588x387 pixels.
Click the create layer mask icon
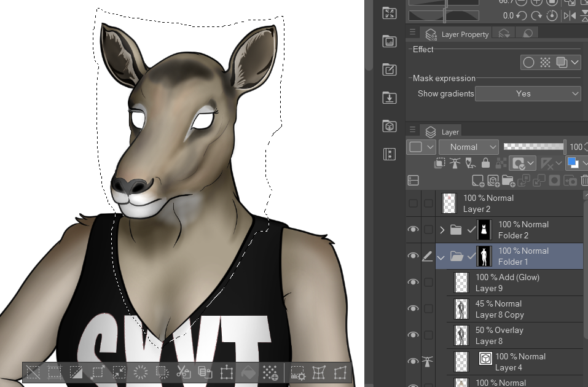(554, 181)
